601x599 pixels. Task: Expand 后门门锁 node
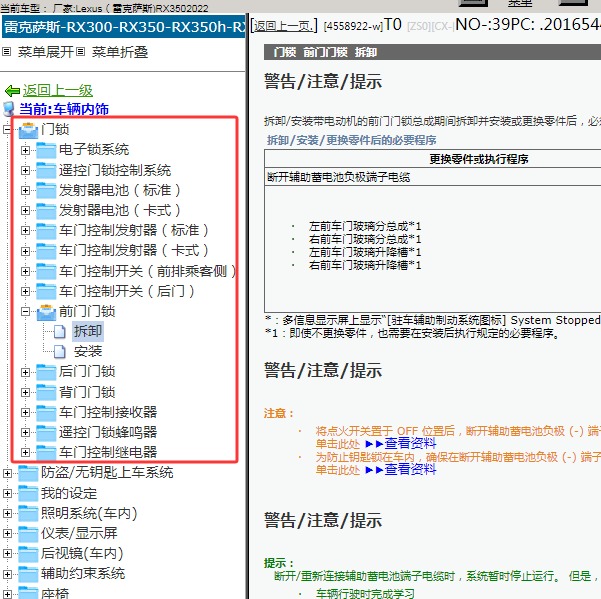pos(25,372)
